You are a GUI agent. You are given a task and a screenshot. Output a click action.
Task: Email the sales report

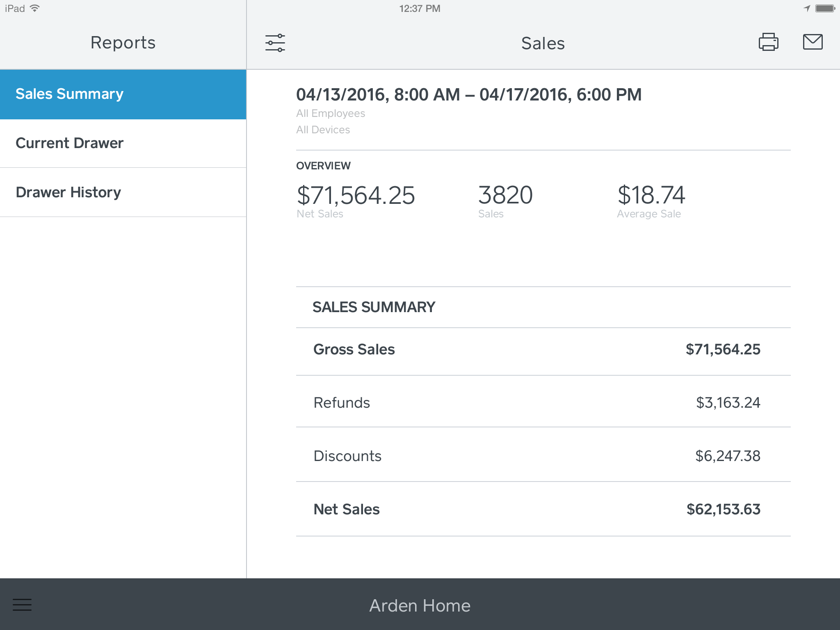coord(813,42)
